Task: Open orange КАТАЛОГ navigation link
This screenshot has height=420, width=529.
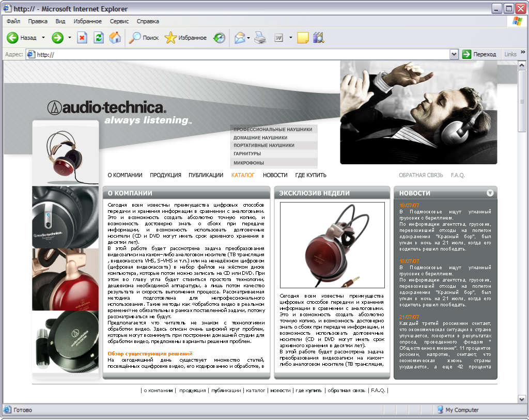Action: click(243, 175)
